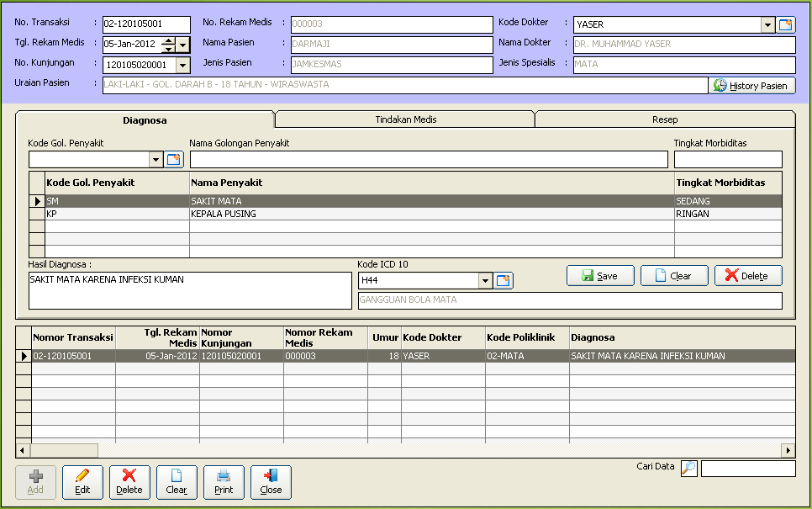Open the Kode ICD 10 dropdown
Image resolution: width=812 pixels, height=509 pixels.
(485, 281)
